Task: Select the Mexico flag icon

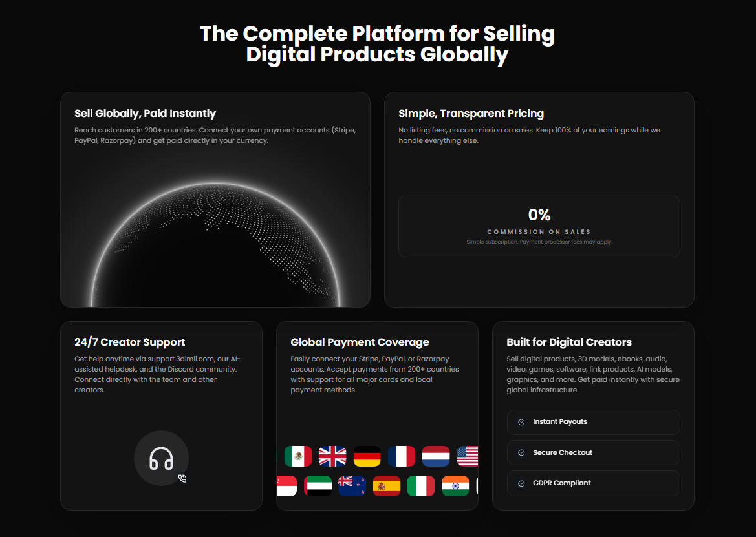Action: [x=298, y=456]
